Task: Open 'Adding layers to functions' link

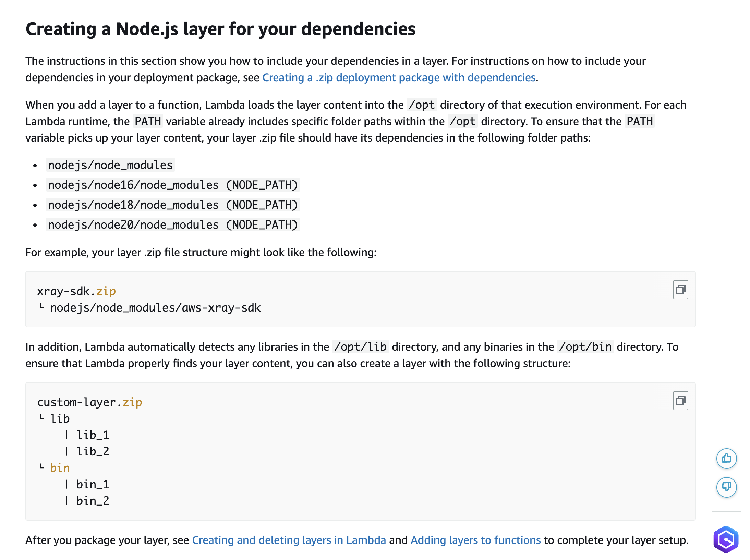Action: (475, 540)
